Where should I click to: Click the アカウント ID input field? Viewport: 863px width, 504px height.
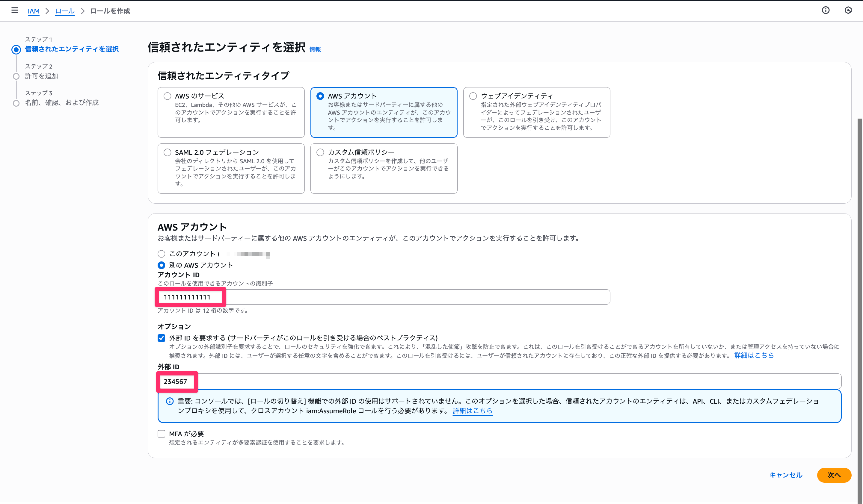coord(384,297)
